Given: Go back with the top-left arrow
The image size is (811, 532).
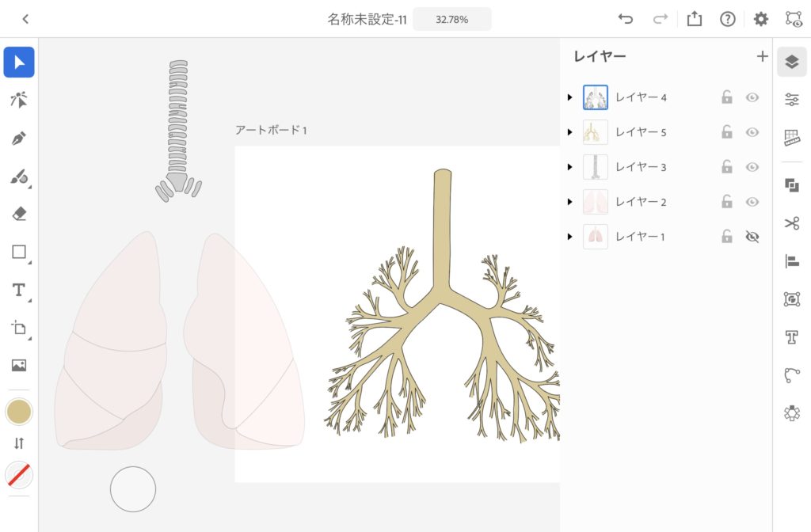Looking at the screenshot, I should [25, 19].
